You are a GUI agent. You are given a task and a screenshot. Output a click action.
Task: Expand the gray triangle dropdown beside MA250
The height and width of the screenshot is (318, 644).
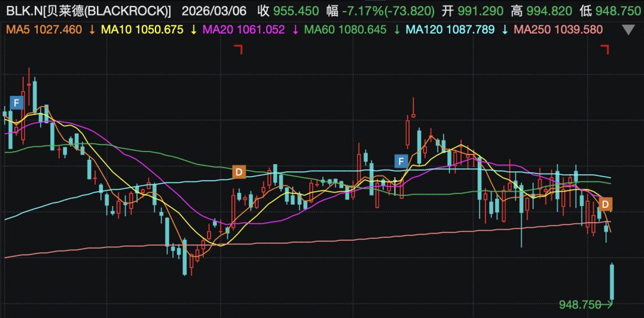click(x=628, y=30)
